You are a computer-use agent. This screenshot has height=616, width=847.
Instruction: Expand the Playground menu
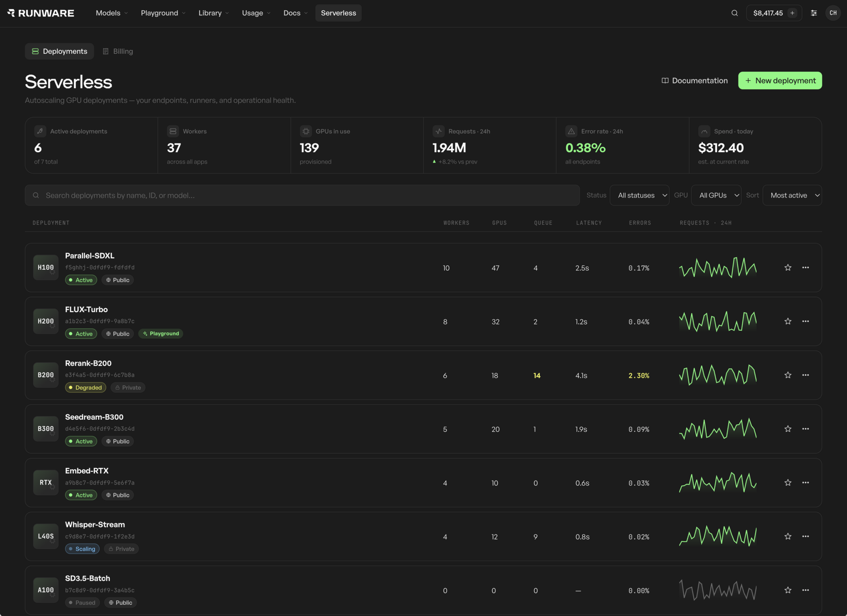click(163, 13)
